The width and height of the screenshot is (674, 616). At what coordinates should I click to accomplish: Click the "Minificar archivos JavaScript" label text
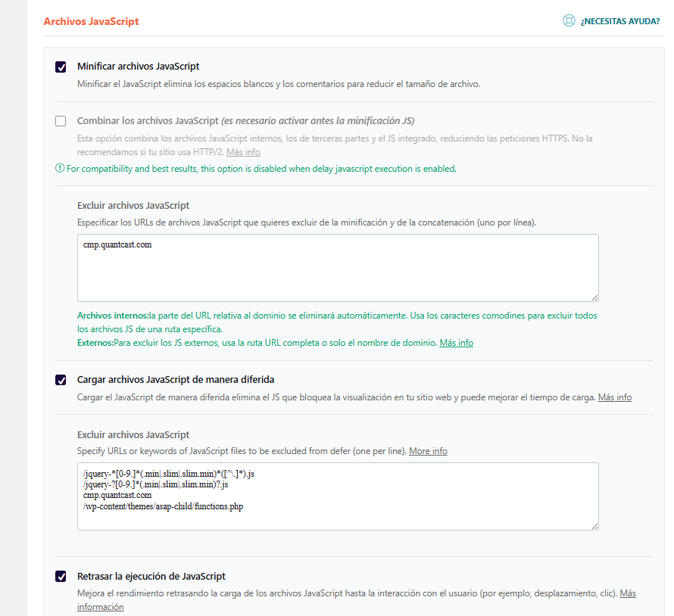click(138, 67)
